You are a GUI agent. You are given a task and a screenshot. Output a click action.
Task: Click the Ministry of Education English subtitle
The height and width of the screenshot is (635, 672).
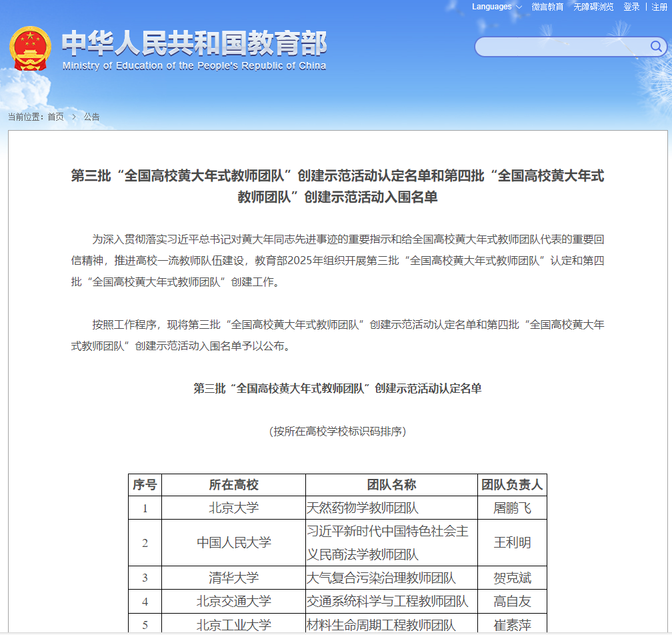click(194, 66)
